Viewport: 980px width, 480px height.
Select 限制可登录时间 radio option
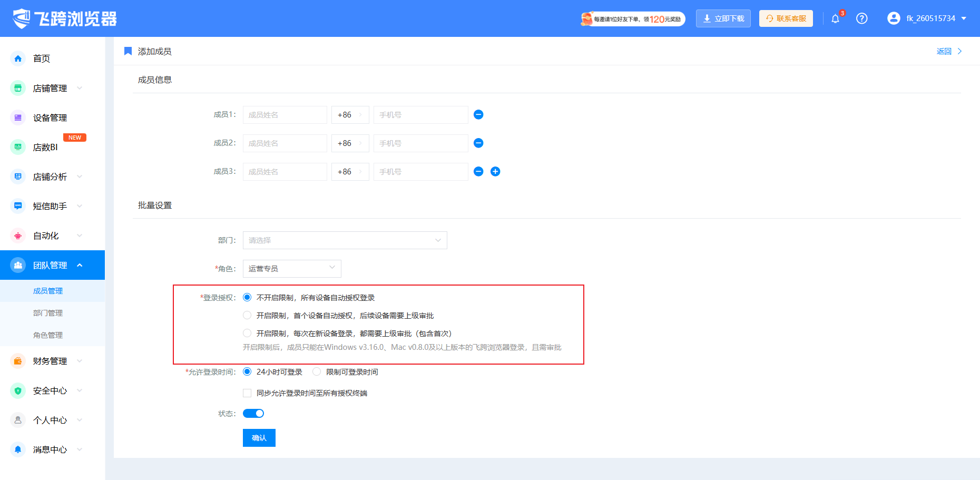click(x=317, y=372)
